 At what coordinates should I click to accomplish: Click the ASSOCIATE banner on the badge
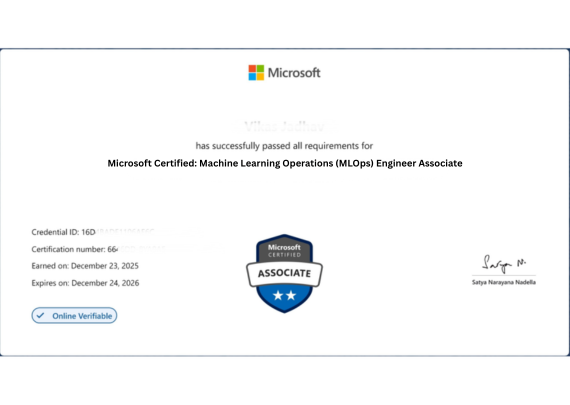point(284,273)
